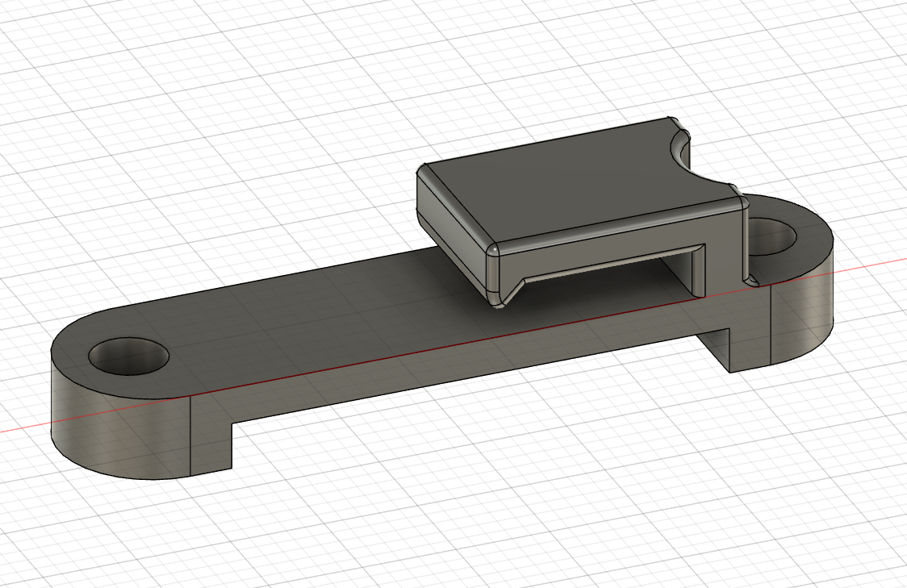Click an empty grid area to deselect the part
The image size is (907, 588).
[x=161, y=97]
